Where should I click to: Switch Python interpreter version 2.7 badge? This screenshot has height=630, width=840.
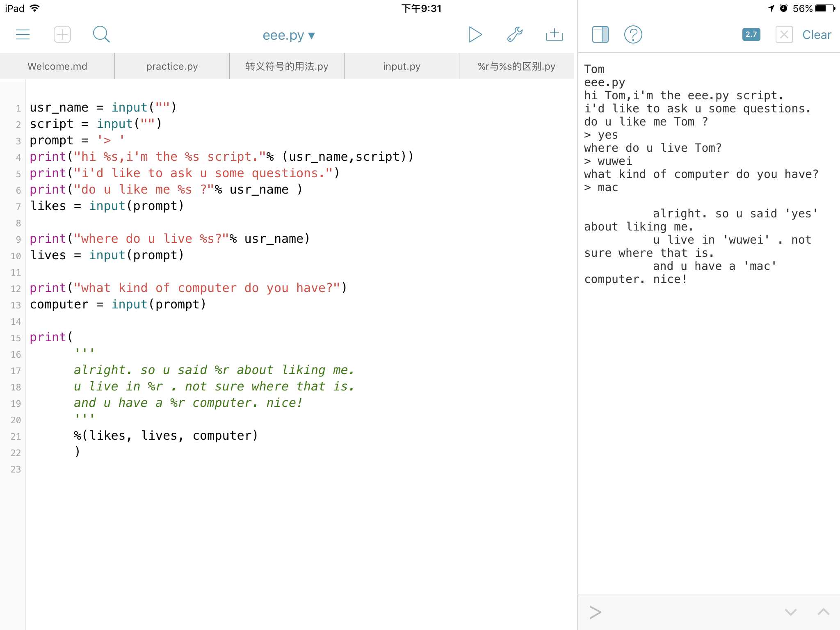(751, 34)
